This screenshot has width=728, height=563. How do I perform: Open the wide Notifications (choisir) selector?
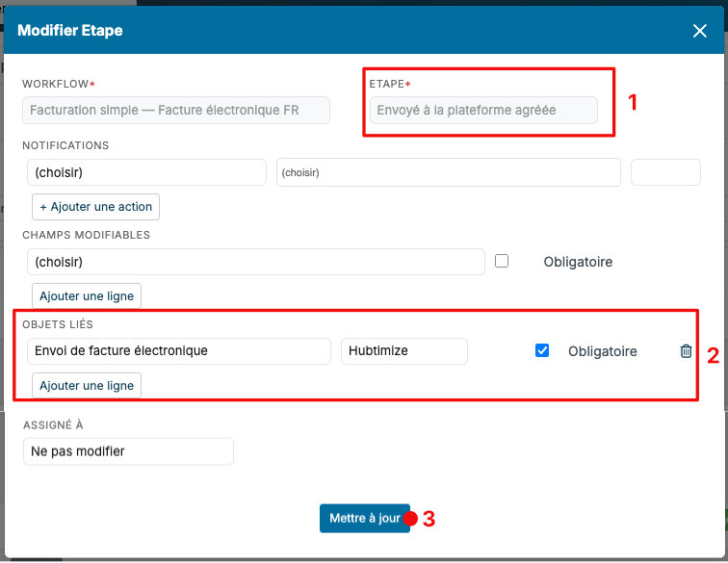coord(449,172)
